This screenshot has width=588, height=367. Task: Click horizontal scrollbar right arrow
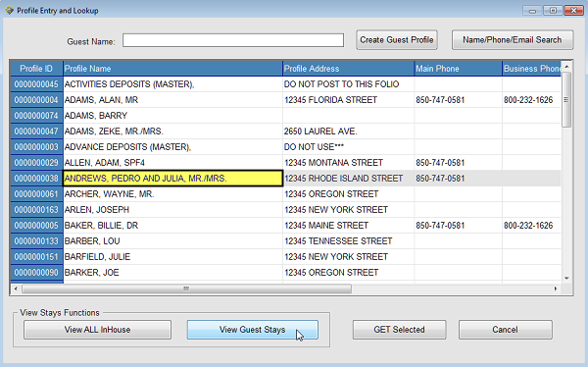click(556, 288)
